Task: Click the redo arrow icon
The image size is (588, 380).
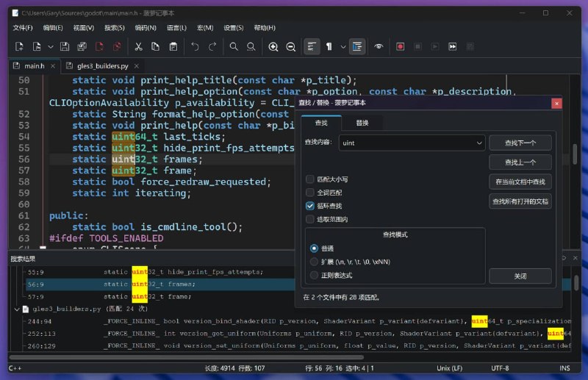Action: click(x=212, y=46)
